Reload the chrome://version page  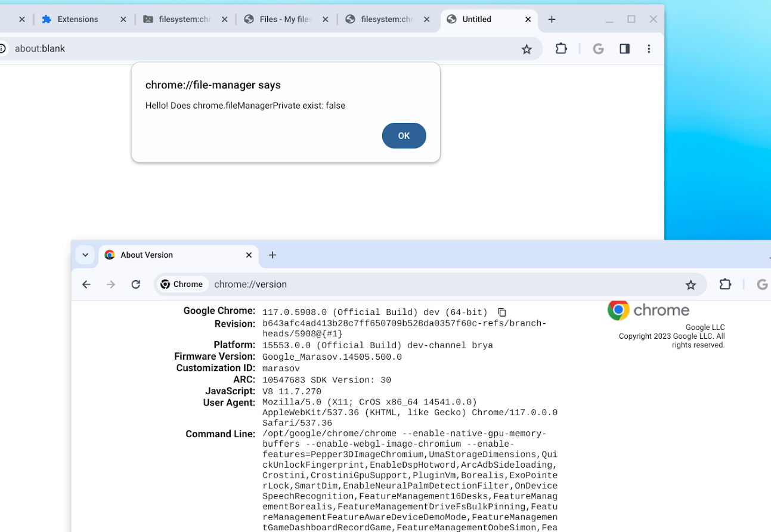point(136,284)
